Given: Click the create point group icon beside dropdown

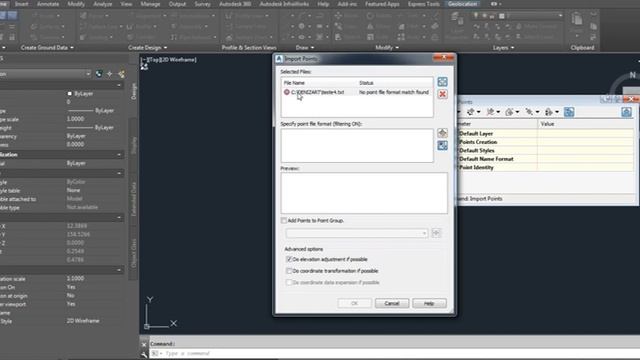Looking at the screenshot, I should (436, 233).
